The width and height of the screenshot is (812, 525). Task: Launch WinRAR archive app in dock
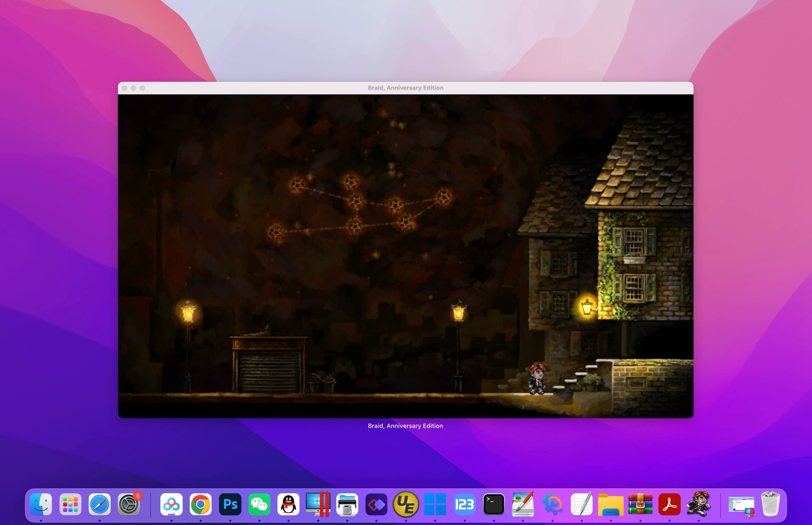[640, 504]
